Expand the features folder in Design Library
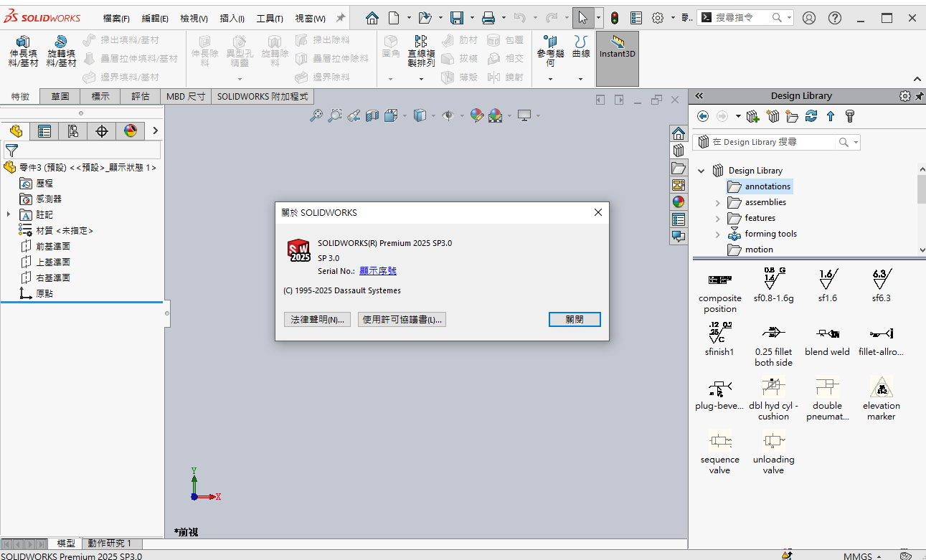The height and width of the screenshot is (560, 926). point(717,219)
